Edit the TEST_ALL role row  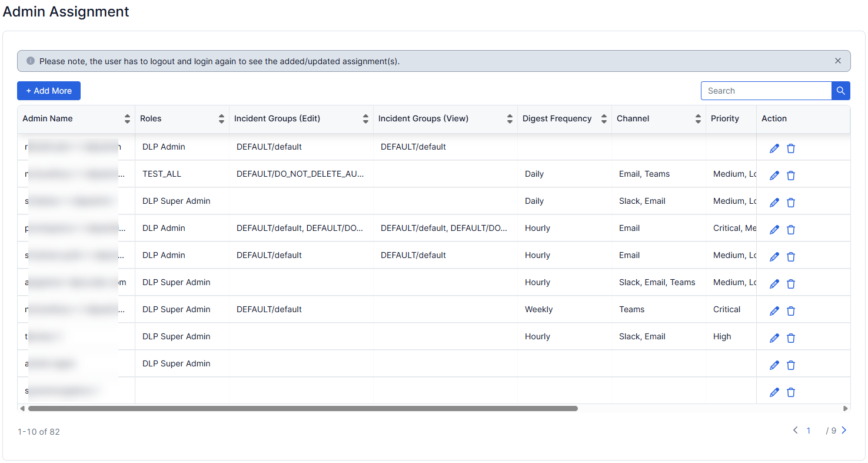pyautogui.click(x=774, y=176)
